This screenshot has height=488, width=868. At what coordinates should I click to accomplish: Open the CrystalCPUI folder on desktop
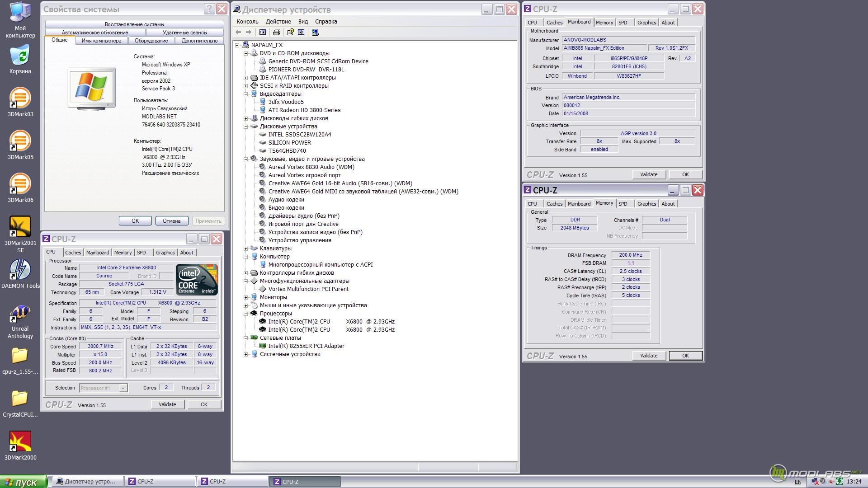[20, 404]
